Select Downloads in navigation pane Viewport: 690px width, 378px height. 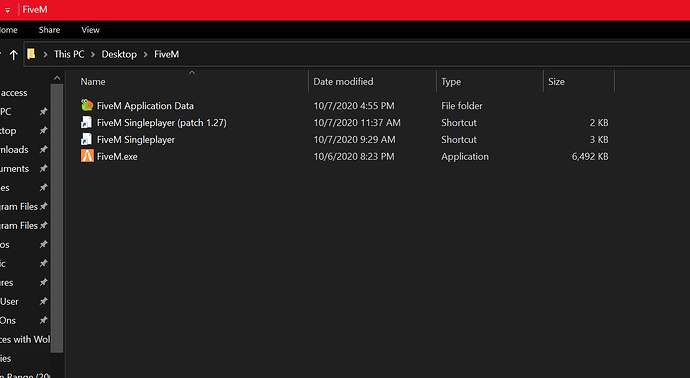click(14, 150)
